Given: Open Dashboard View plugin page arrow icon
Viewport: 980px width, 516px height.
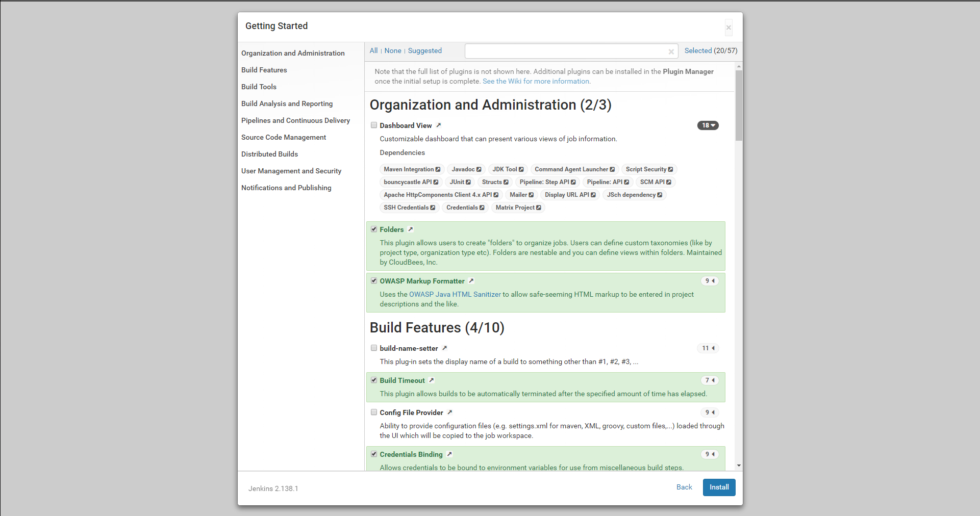Looking at the screenshot, I should (x=438, y=125).
